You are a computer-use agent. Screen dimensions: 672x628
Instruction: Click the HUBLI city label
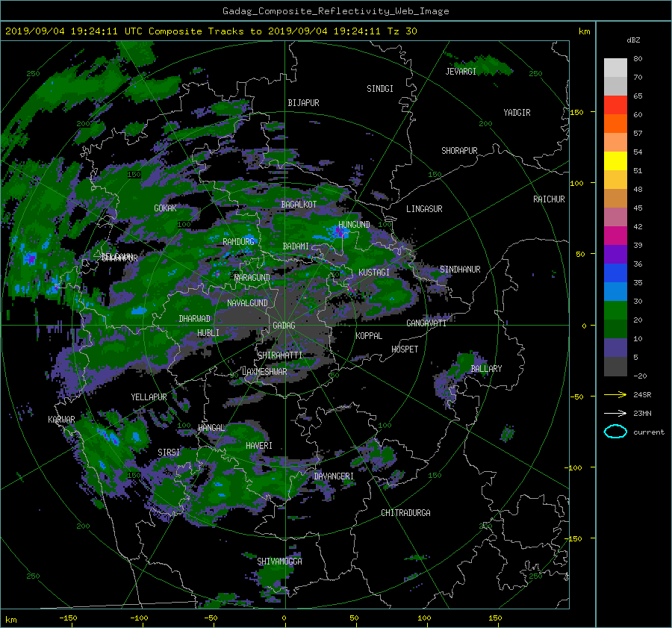pos(208,333)
